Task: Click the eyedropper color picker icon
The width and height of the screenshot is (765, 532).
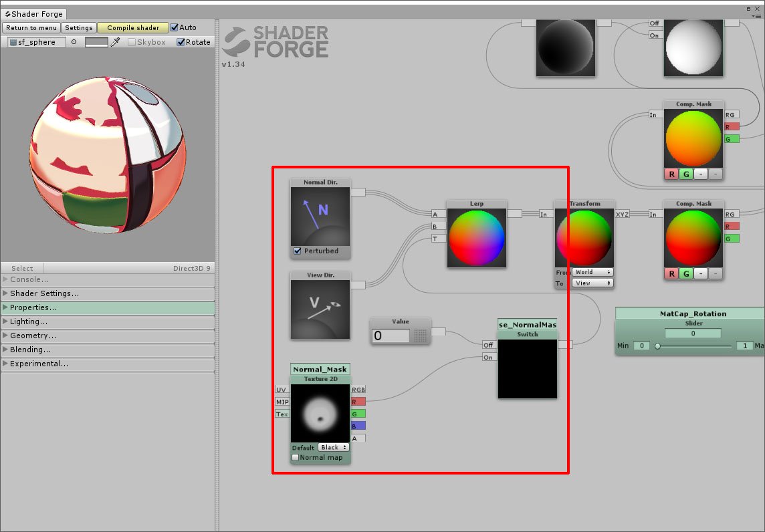Action: pos(115,42)
